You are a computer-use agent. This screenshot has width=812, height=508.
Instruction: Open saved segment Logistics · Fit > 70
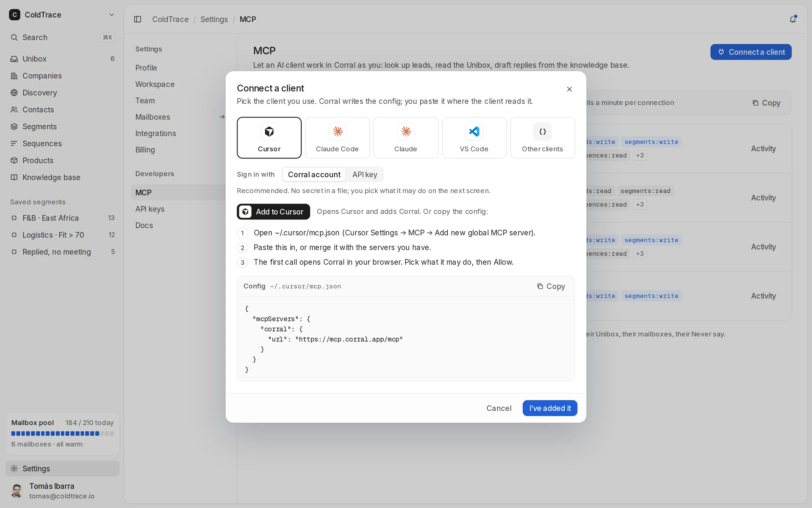(x=63, y=235)
